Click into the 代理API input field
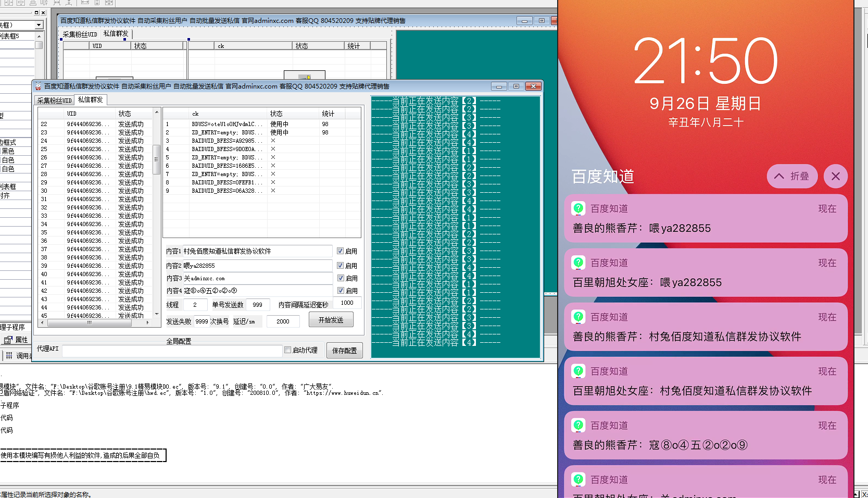The height and width of the screenshot is (498, 868). point(172,351)
